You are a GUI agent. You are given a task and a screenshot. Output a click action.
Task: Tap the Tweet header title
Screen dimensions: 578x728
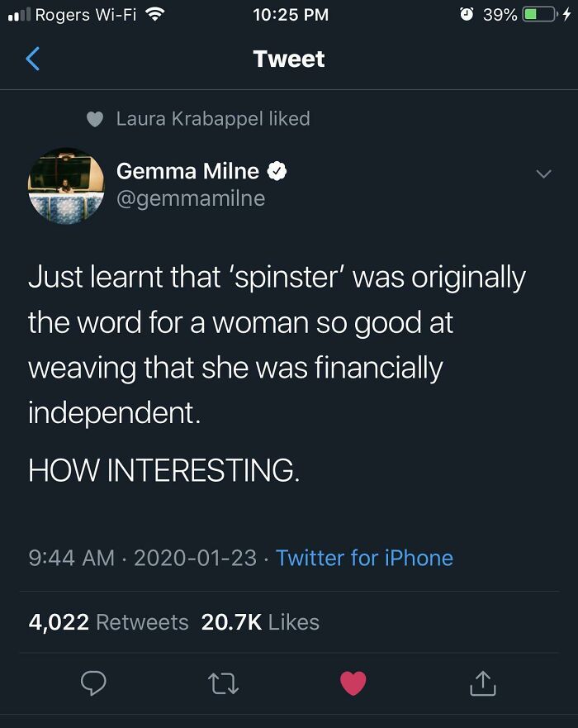click(x=289, y=59)
